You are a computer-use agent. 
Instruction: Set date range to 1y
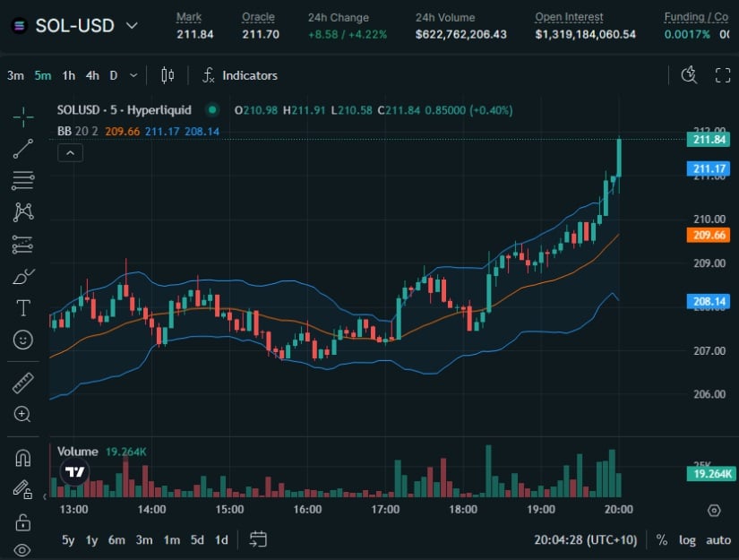point(91,539)
